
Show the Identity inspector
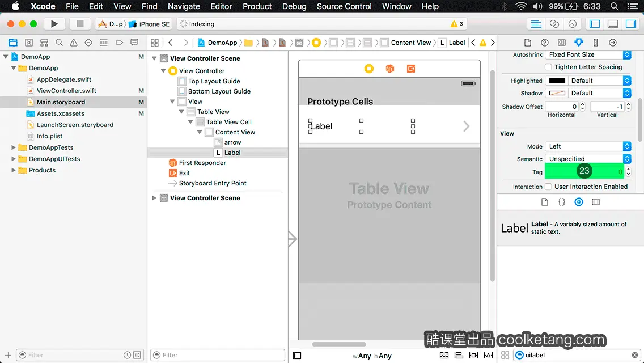click(561, 43)
